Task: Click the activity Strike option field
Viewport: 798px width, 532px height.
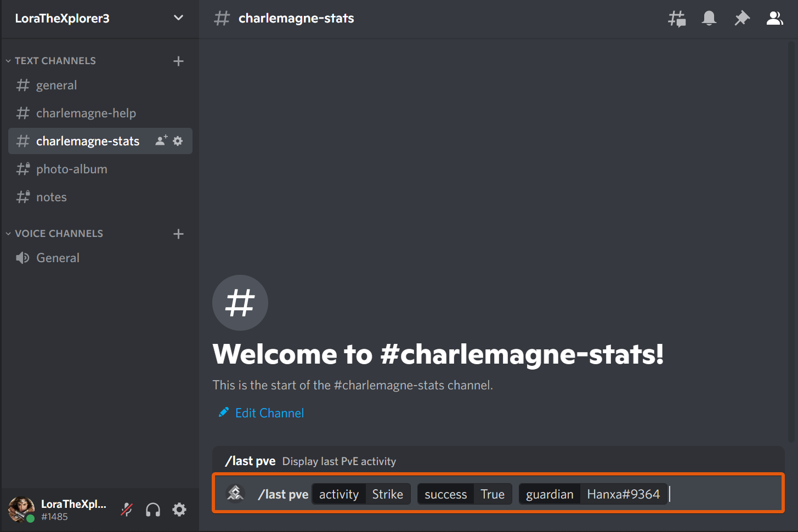Action: 361,494
